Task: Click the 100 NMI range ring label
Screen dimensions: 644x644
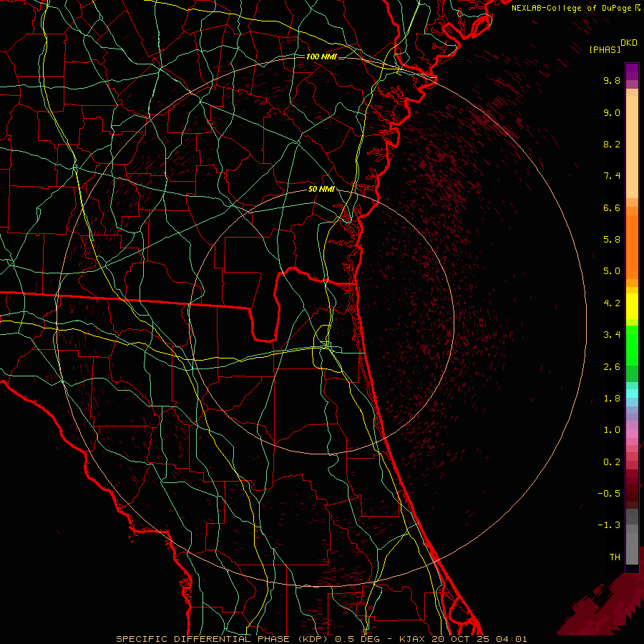Action: 321,57
